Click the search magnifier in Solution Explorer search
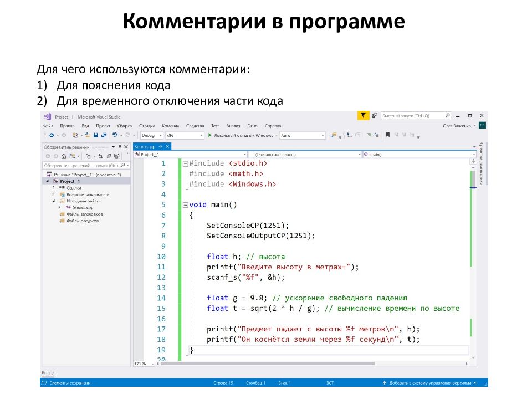Viewport: 532px width, 399px height. pos(123,165)
